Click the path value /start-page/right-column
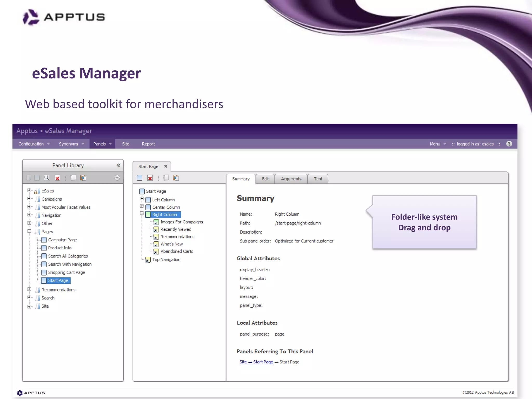 coord(298,223)
